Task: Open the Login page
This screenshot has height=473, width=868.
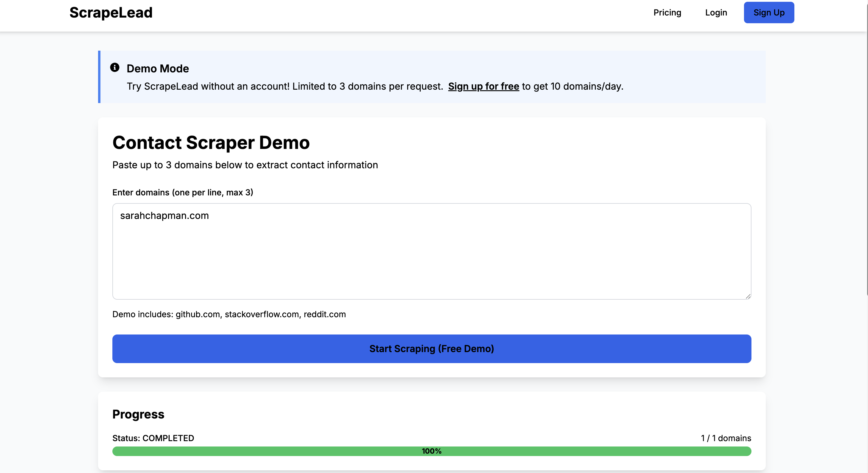Action: tap(716, 13)
